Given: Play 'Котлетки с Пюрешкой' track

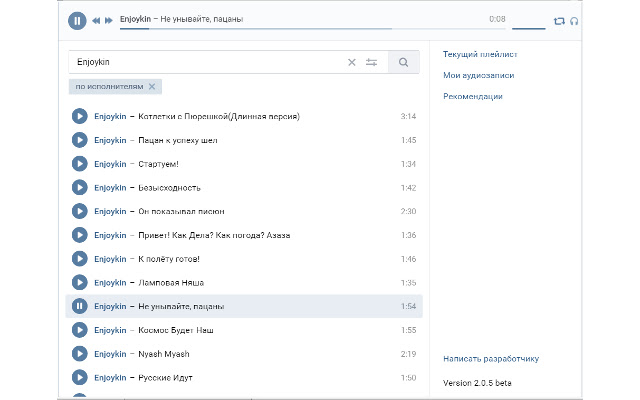Looking at the screenshot, I should [x=80, y=116].
